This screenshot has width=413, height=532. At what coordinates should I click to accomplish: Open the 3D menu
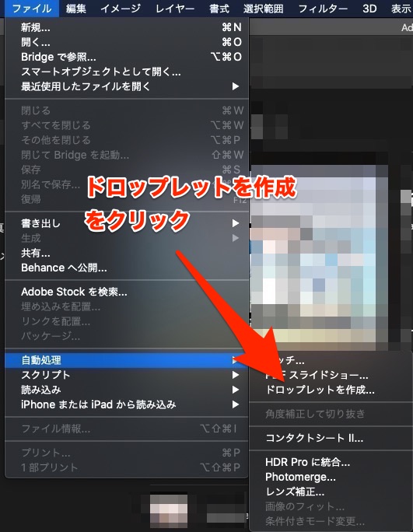pos(369,8)
